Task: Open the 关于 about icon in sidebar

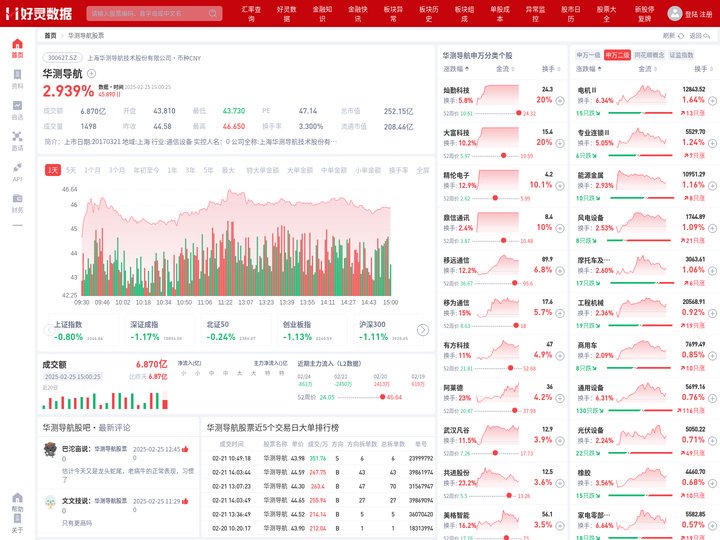Action: click(17, 523)
